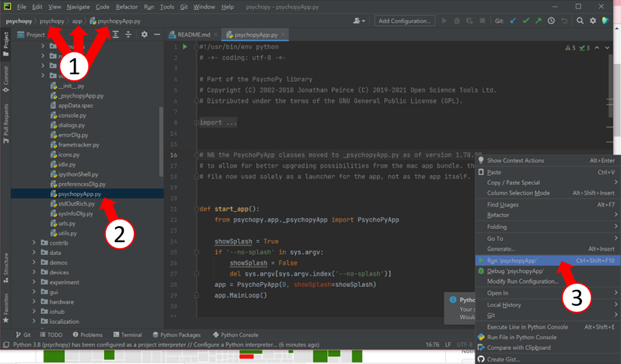Open IDE settings gear in toolbar

[593, 21]
